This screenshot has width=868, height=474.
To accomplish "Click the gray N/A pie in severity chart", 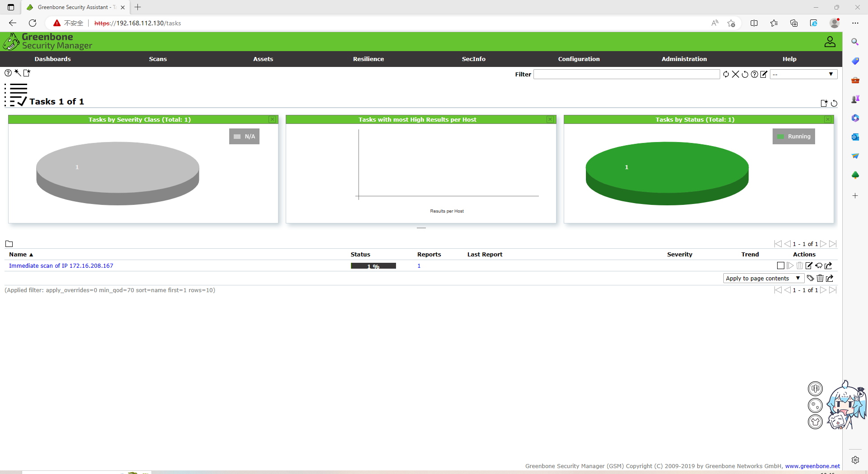I will pos(118,173).
